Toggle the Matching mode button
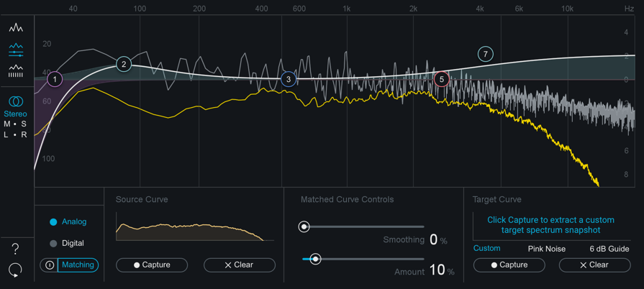This screenshot has width=644, height=289. [78, 265]
